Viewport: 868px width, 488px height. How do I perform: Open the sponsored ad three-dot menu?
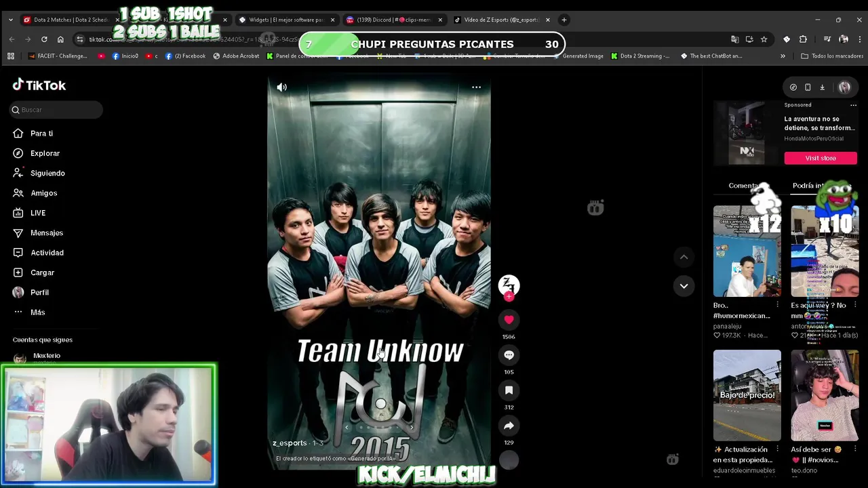pyautogui.click(x=853, y=105)
